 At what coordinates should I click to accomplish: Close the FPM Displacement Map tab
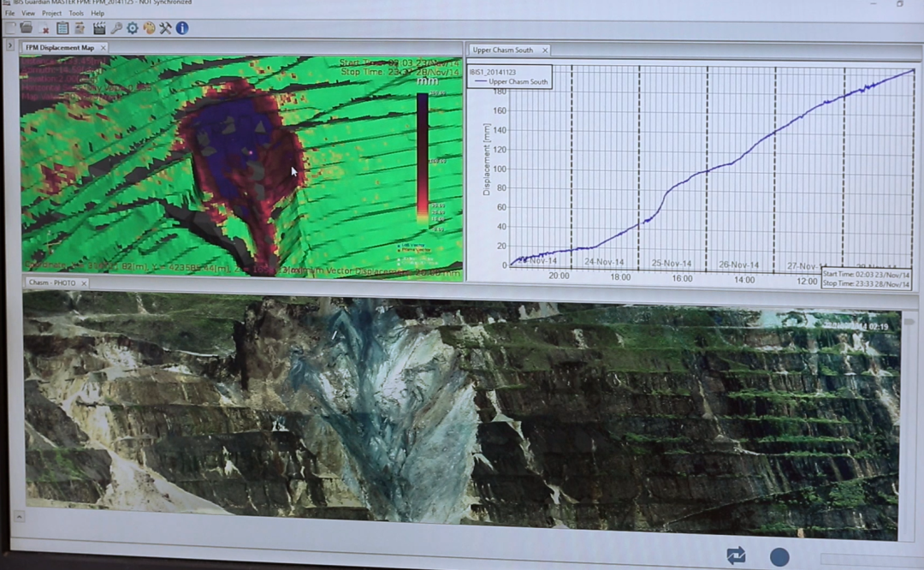[104, 48]
